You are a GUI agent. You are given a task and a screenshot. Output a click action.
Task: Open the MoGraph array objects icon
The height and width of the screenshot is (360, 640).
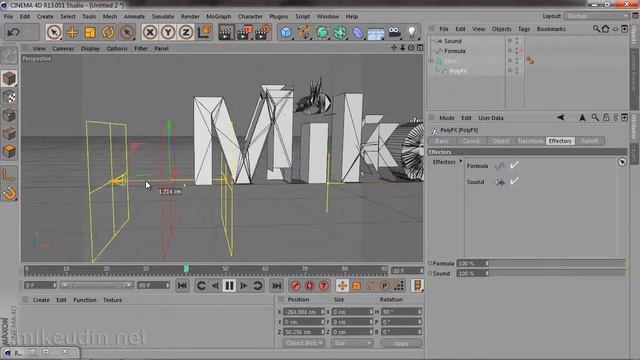[340, 32]
